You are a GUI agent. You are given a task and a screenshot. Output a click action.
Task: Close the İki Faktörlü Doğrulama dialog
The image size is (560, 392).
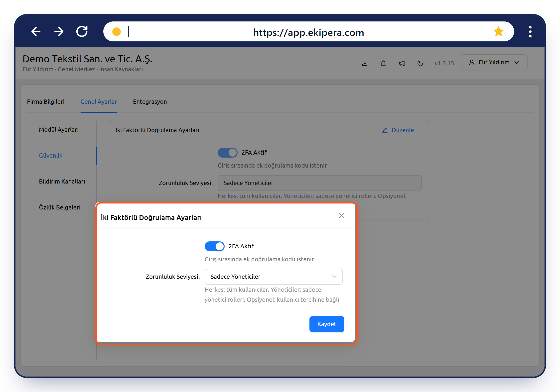[x=341, y=215]
